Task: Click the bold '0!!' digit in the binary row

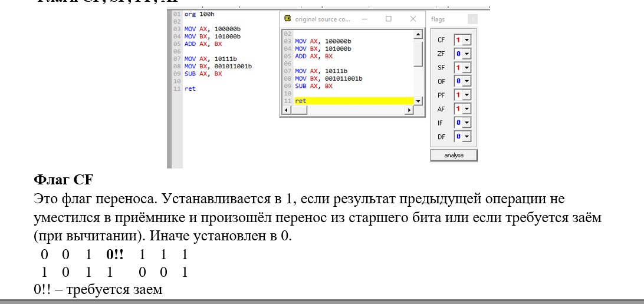Action: coord(115,255)
